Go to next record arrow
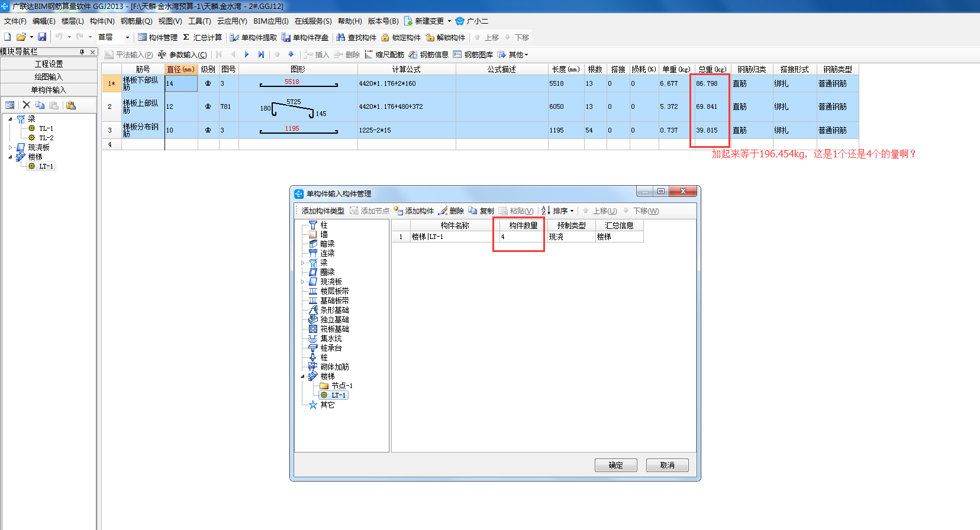This screenshot has height=530, width=980. coord(247,54)
